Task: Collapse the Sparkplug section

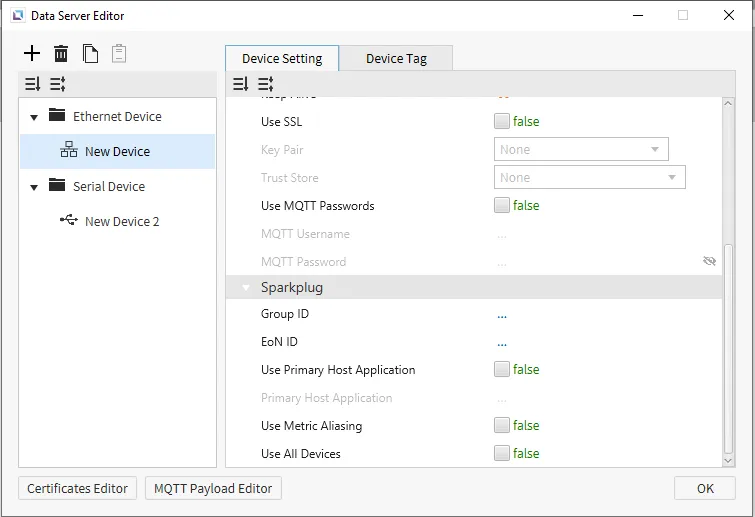Action: tap(245, 288)
